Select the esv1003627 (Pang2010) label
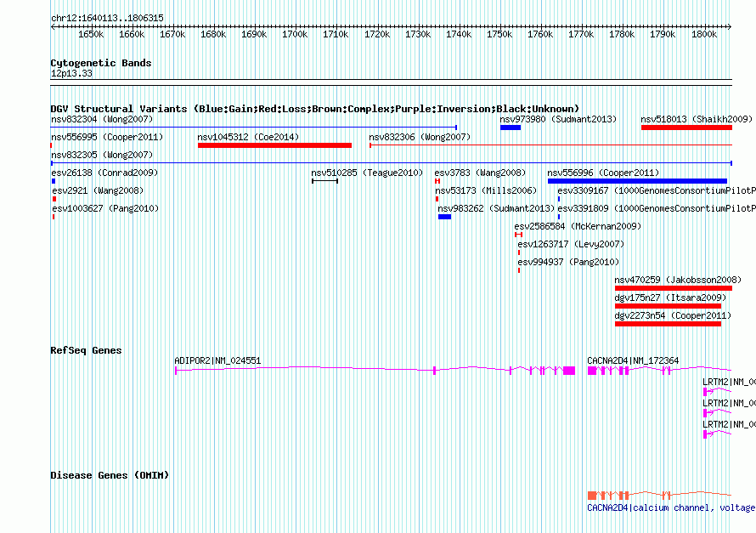Screen dimensions: 756x533 pos(105,208)
